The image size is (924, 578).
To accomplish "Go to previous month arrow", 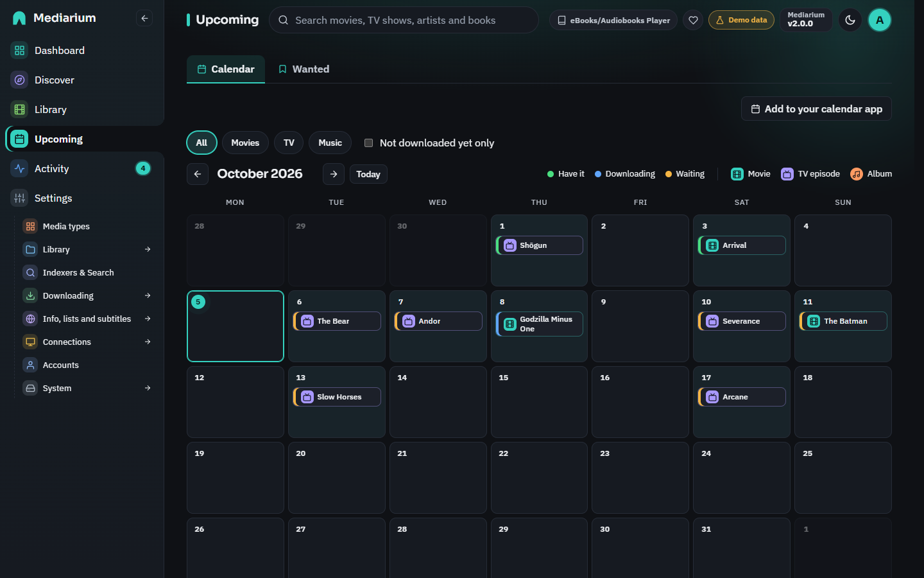I will [198, 174].
